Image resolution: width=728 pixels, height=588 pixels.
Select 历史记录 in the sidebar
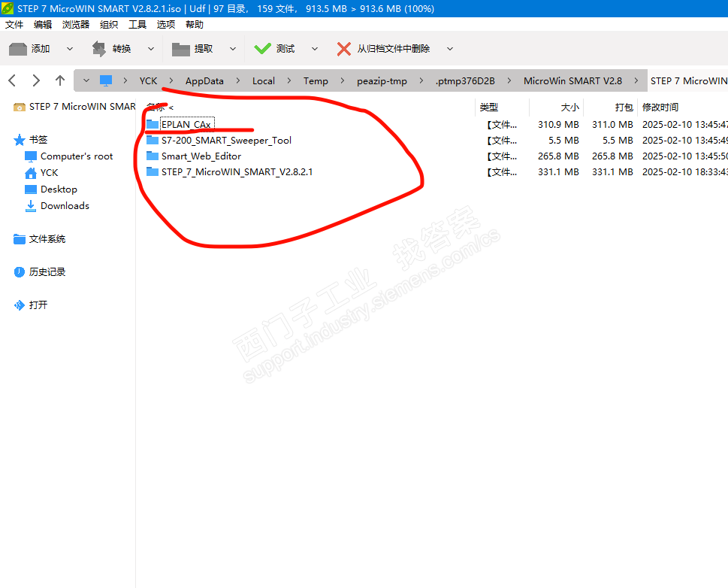pos(40,272)
